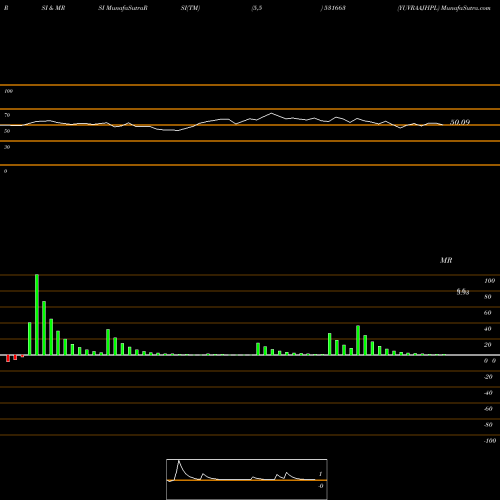The height and width of the screenshot is (500, 500).
Task: Click the MR axis label -100
Action: click(490, 441)
